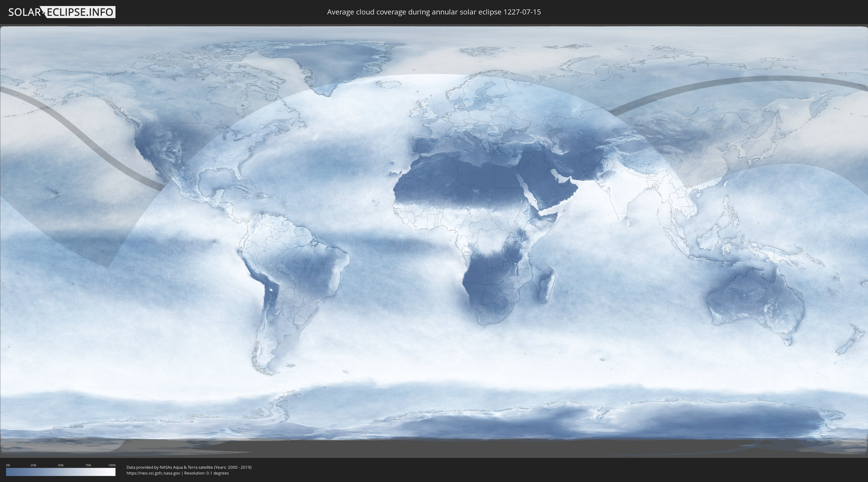Click the Resolution: 0.1 degrees text
The width and height of the screenshot is (868, 482).
coord(206,473)
